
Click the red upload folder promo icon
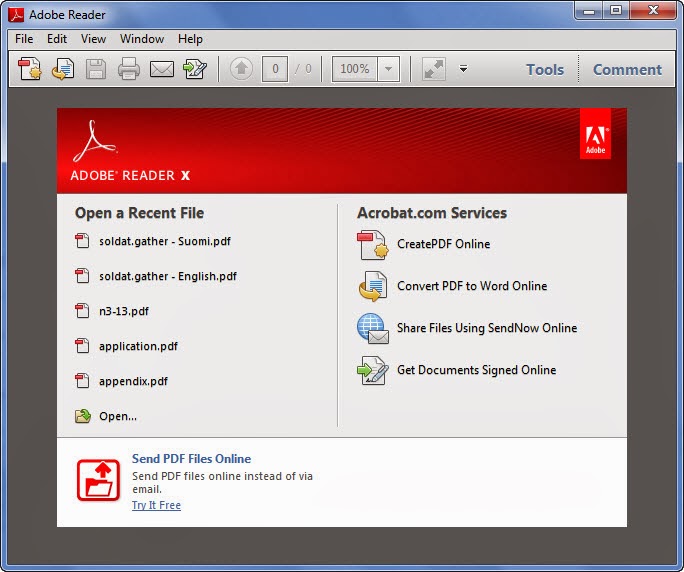tap(98, 480)
